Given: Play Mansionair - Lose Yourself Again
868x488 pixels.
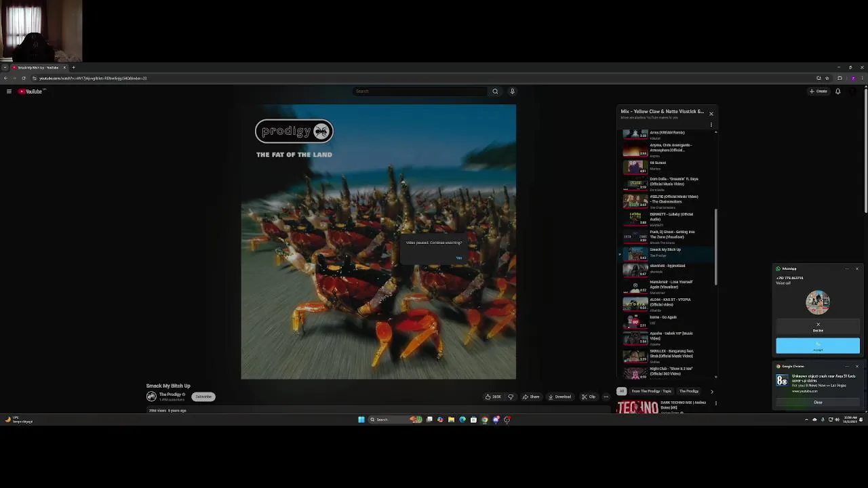Looking at the screenshot, I should point(667,287).
